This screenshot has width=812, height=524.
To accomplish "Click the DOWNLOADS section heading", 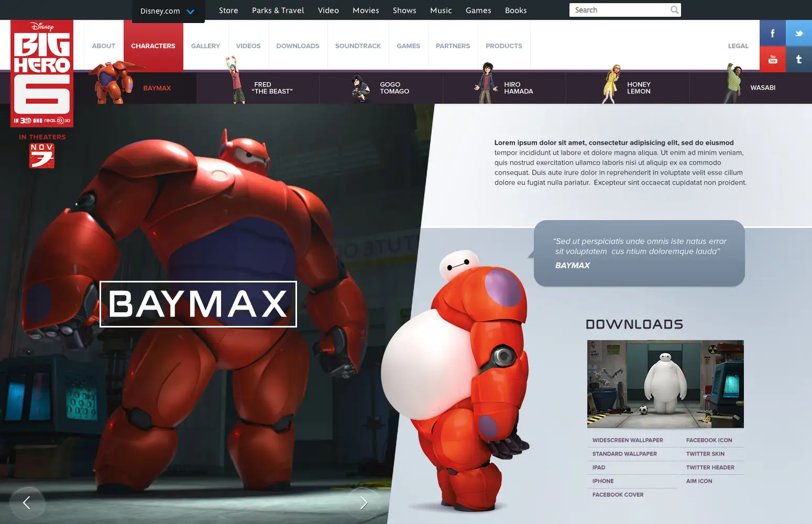I will 634,324.
